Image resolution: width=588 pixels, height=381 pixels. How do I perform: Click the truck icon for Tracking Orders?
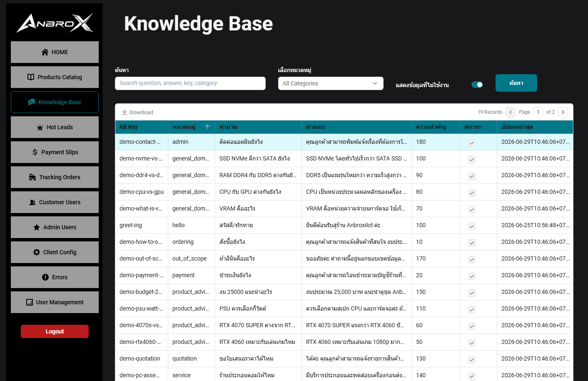(x=32, y=177)
